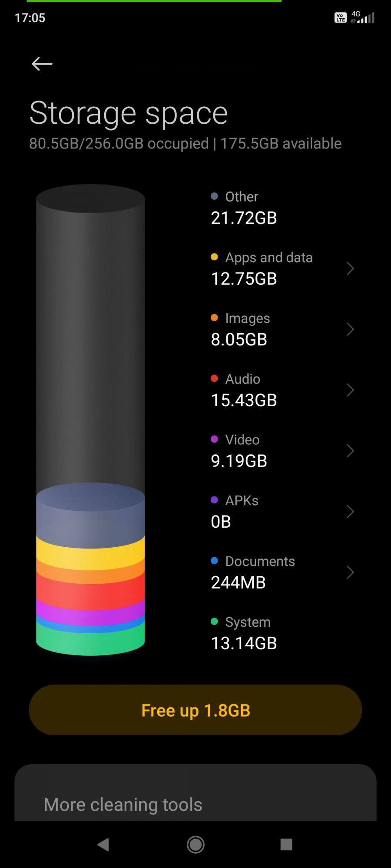Expand the APKs category chevron
This screenshot has width=391, height=868.
click(x=350, y=512)
